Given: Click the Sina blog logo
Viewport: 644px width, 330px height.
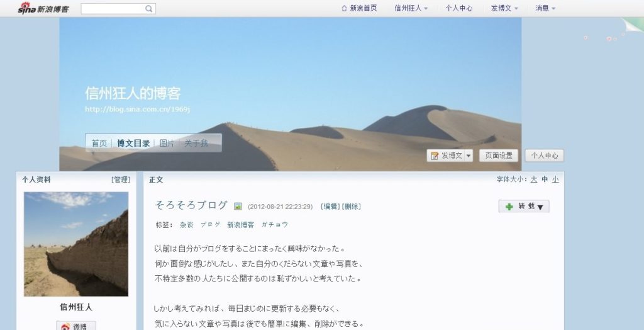Looking at the screenshot, I should pyautogui.click(x=43, y=8).
